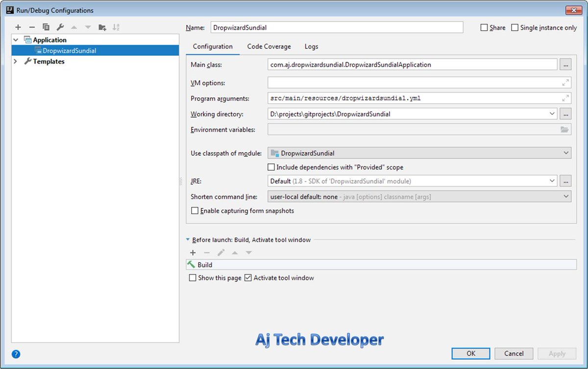The height and width of the screenshot is (369, 588).
Task: Enable the Share checkbox
Action: click(x=484, y=27)
